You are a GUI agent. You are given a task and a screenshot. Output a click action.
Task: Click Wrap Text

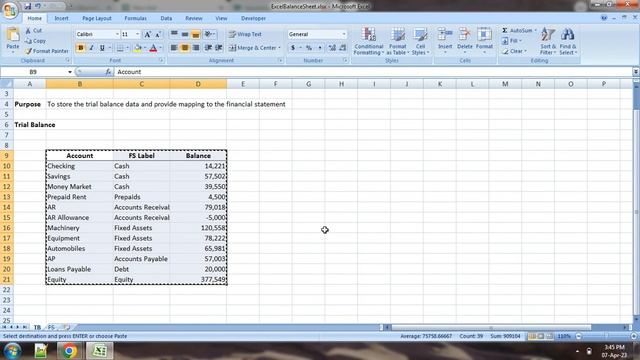245,34
